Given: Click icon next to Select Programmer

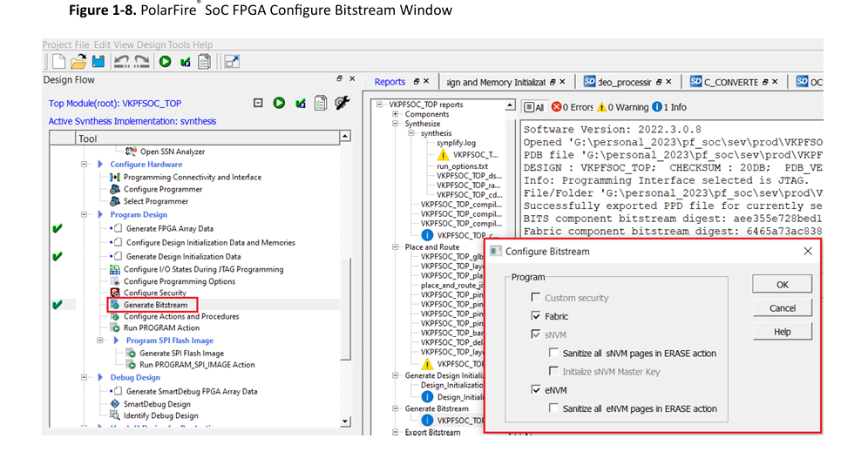Looking at the screenshot, I should click(114, 201).
